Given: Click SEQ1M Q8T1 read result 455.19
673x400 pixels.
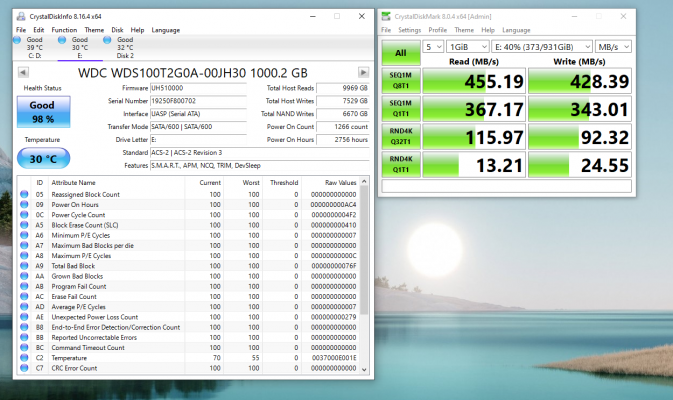Looking at the screenshot, I should pyautogui.click(x=474, y=81).
